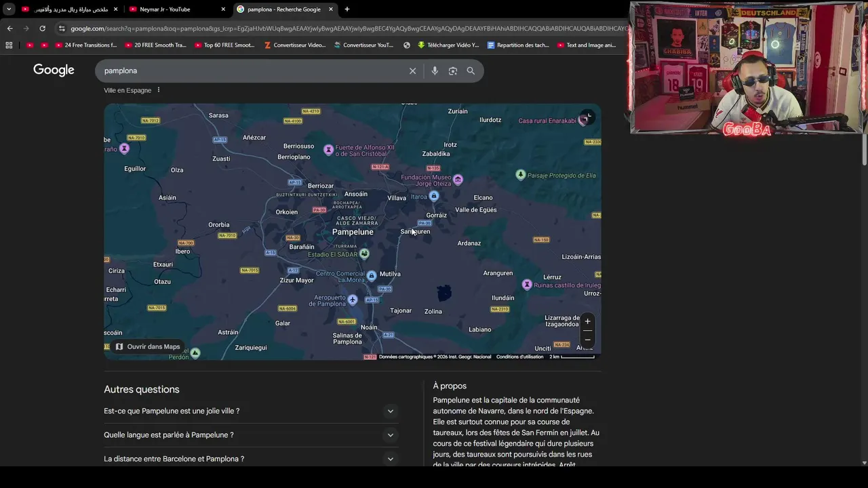Screen dimensions: 868x488
Task: Open the Top 60 FREE Smoot... bookmark
Action: (224, 45)
